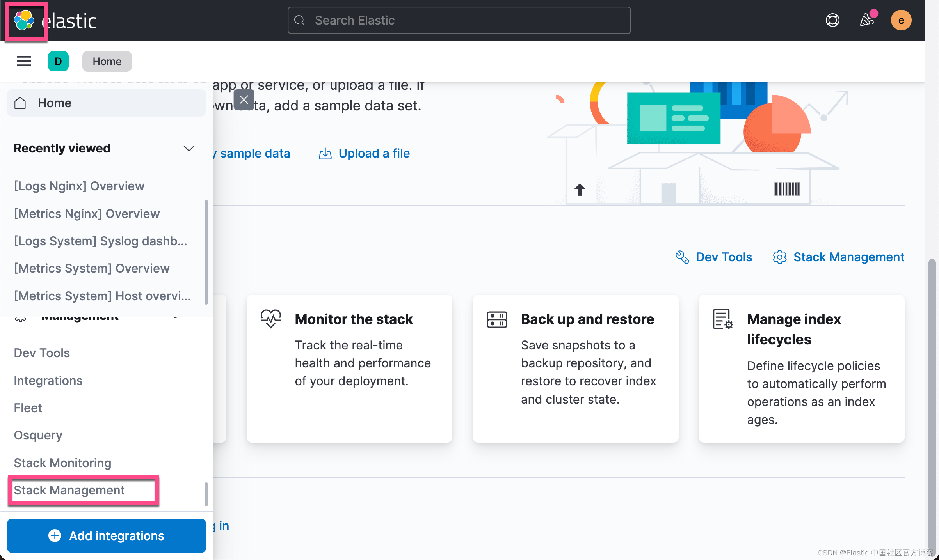Open Stack Monitoring in the sidebar
This screenshot has height=560, width=939.
[62, 463]
